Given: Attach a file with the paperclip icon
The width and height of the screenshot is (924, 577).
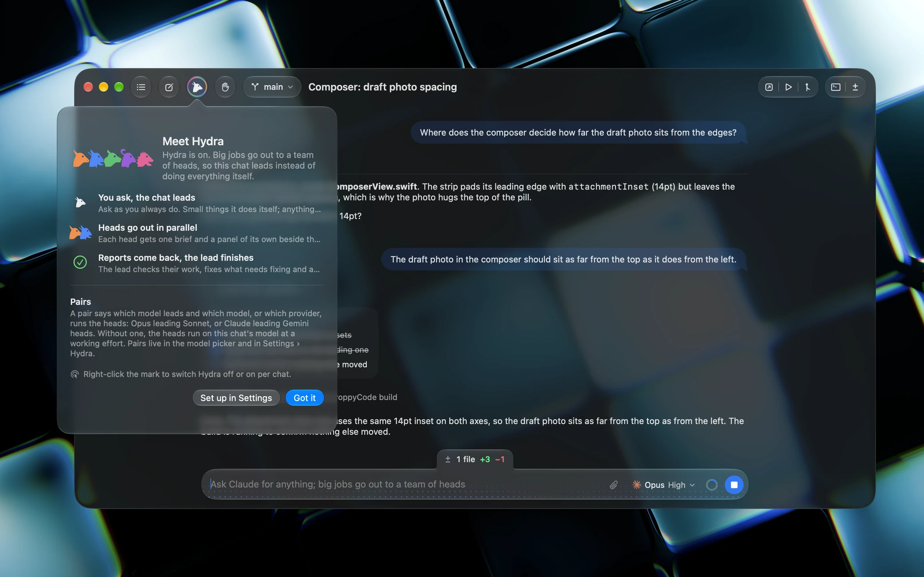Looking at the screenshot, I should 613,485.
